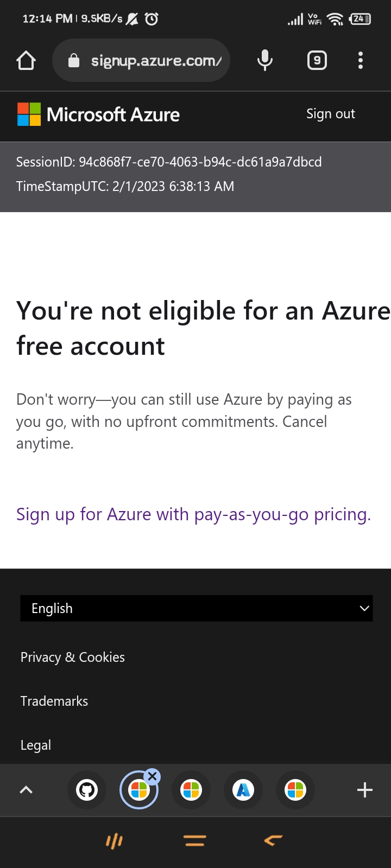Viewport: 391px width, 868px height.
Task: Tap the address bar showing signup.azure.com
Action: point(157,60)
